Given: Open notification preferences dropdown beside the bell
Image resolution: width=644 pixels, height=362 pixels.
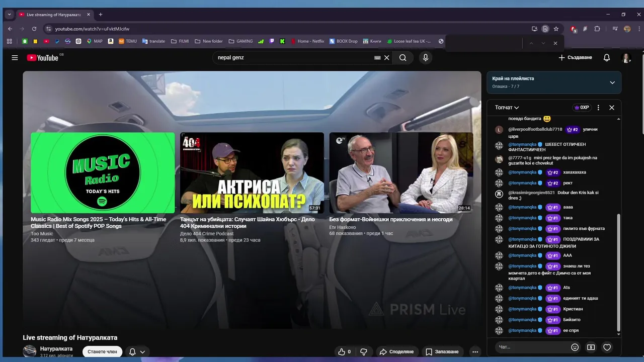Looking at the screenshot, I should 143,352.
